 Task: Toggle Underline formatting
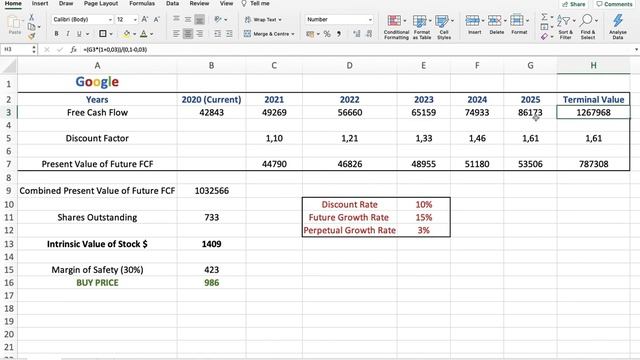[79, 34]
